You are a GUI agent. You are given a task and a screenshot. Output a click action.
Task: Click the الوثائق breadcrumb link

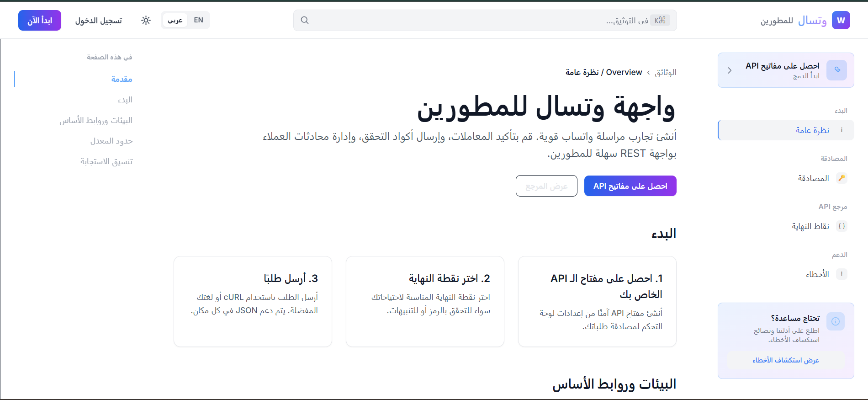click(665, 72)
